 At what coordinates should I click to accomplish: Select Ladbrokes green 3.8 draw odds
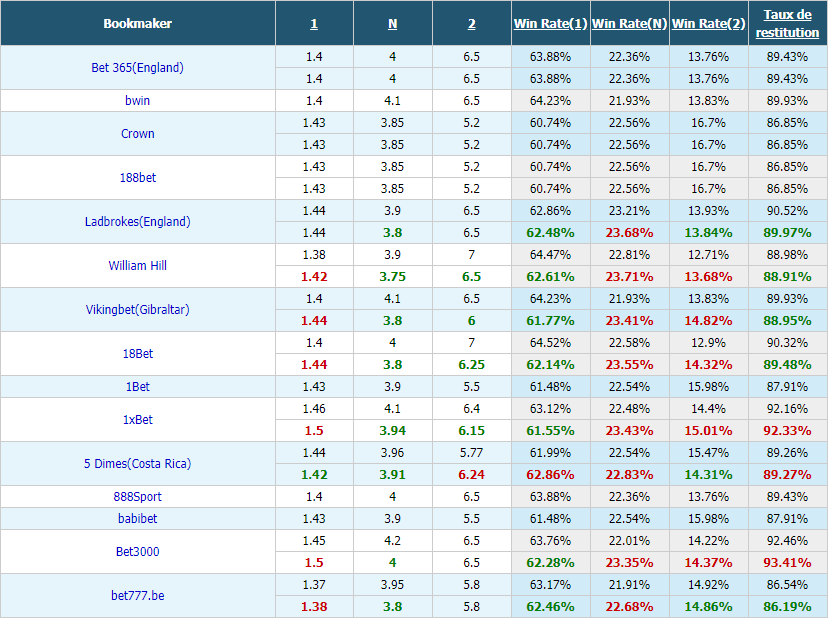(392, 232)
